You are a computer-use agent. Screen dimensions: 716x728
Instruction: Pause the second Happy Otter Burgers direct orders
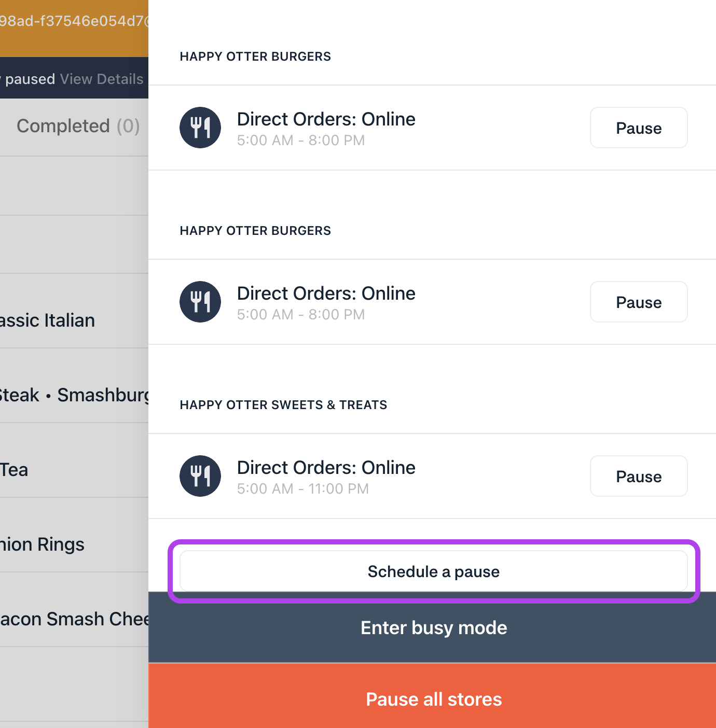click(638, 302)
